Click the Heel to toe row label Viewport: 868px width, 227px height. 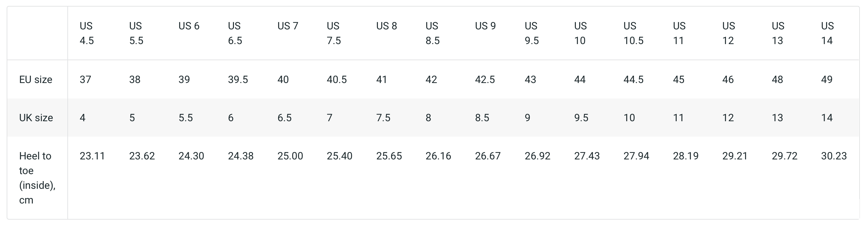point(37,178)
